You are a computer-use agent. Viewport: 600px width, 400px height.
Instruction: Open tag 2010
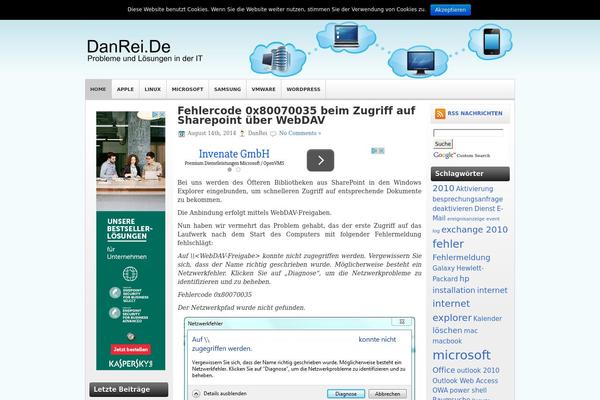443,188
